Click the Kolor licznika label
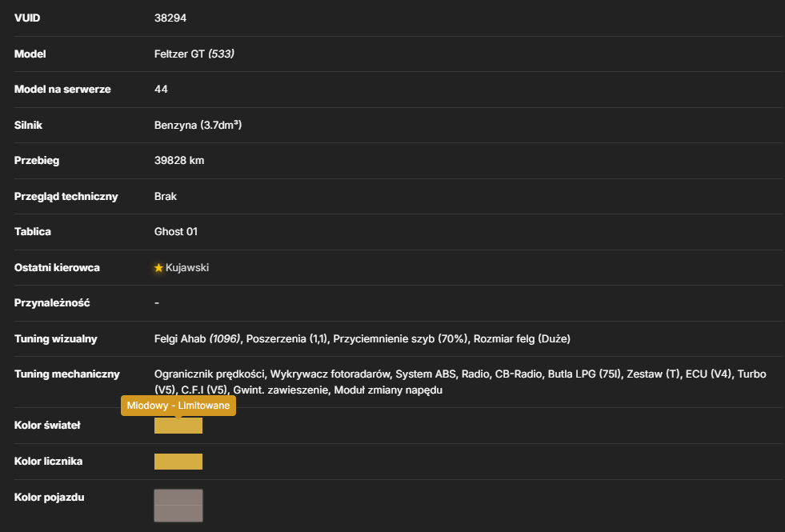This screenshot has height=532, width=785. [48, 462]
